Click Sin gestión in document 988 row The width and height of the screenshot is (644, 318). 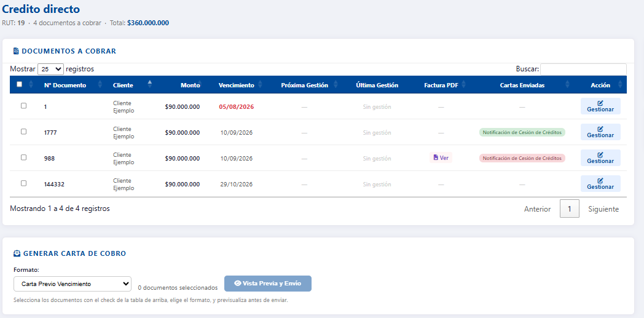point(377,159)
